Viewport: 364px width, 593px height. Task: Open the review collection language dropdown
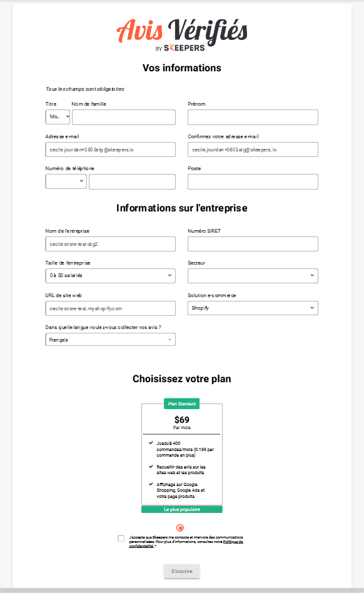(x=110, y=340)
